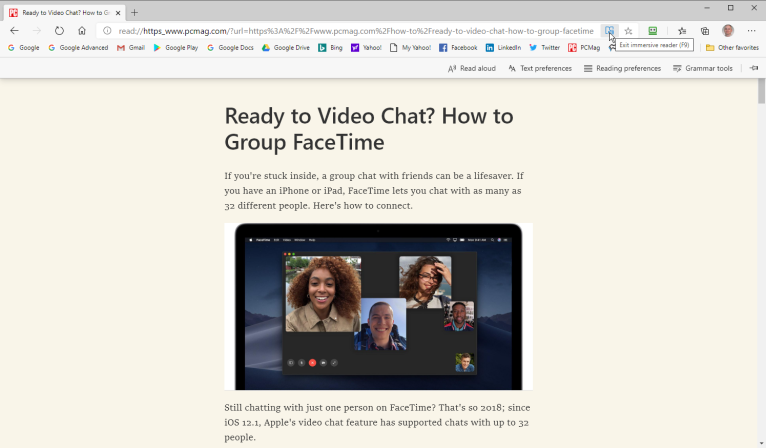The height and width of the screenshot is (448, 766).
Task: Open the green extension icon
Action: pos(653,31)
